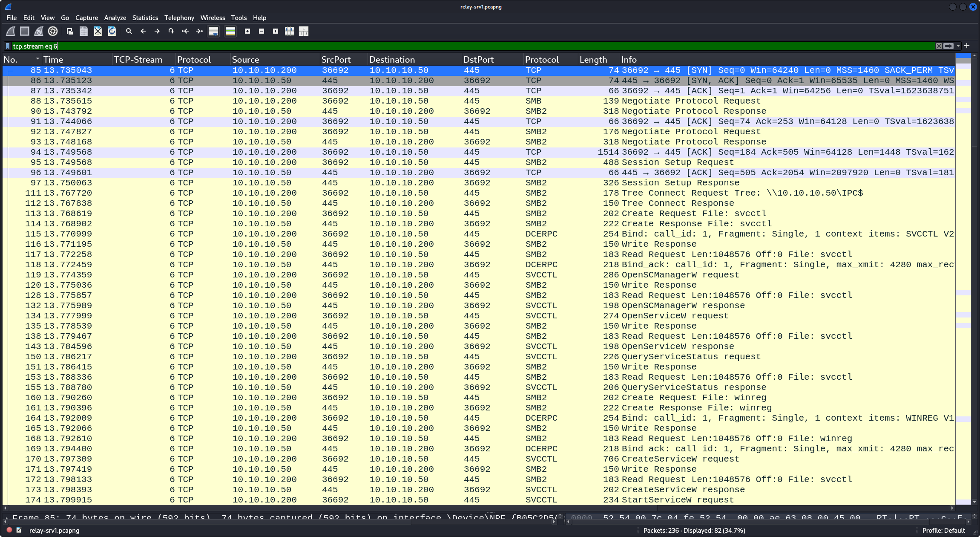This screenshot has width=980, height=537.
Task: Open the Wireless menu
Action: pos(213,17)
